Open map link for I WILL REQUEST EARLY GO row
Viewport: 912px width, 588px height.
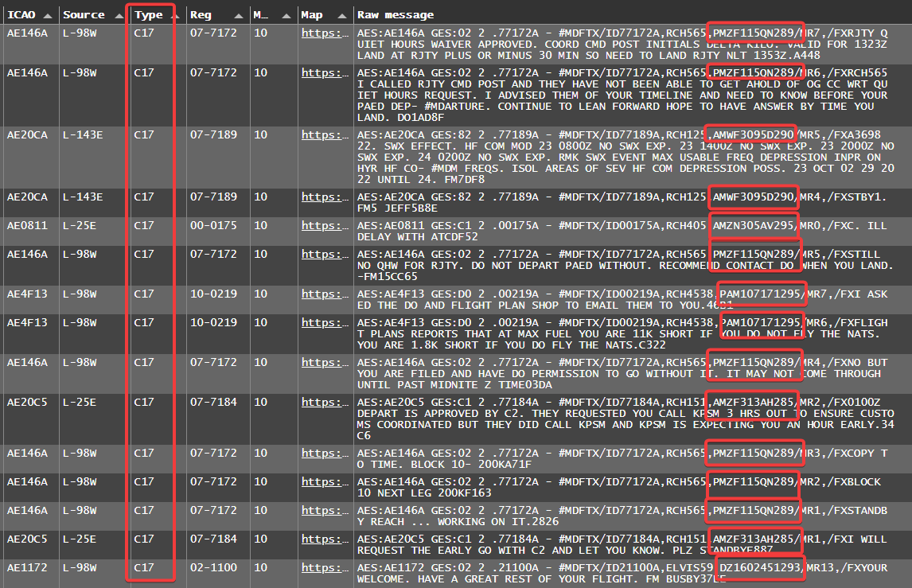[325, 539]
